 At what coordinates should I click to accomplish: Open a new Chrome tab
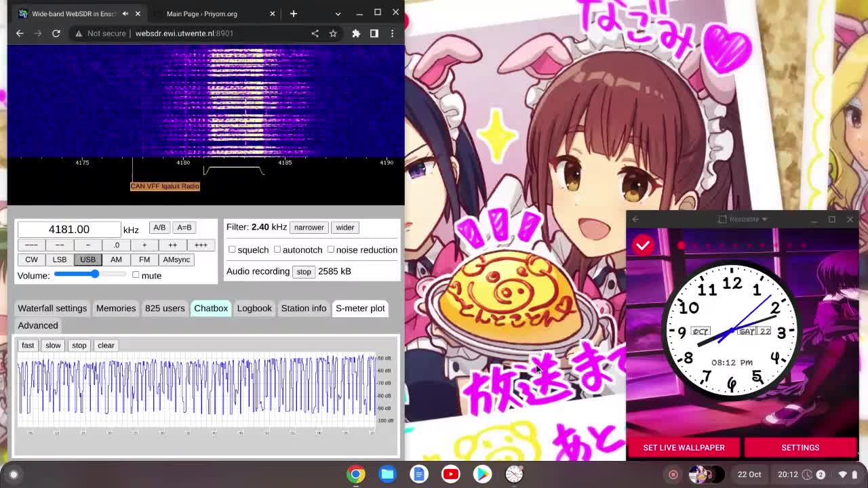point(294,14)
